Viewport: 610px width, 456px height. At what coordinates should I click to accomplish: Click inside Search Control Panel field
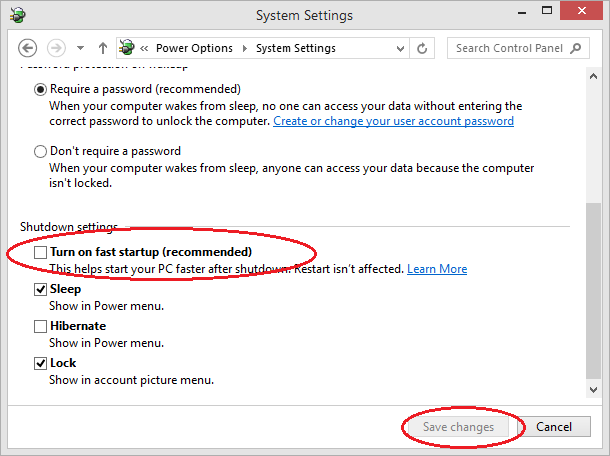pyautogui.click(x=518, y=48)
